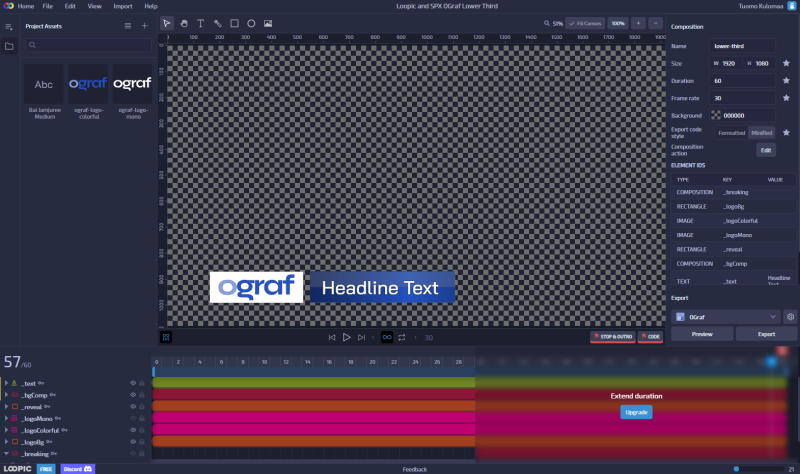Hide the _logoColorful layer
The height and width of the screenshot is (474, 800).
(133, 430)
